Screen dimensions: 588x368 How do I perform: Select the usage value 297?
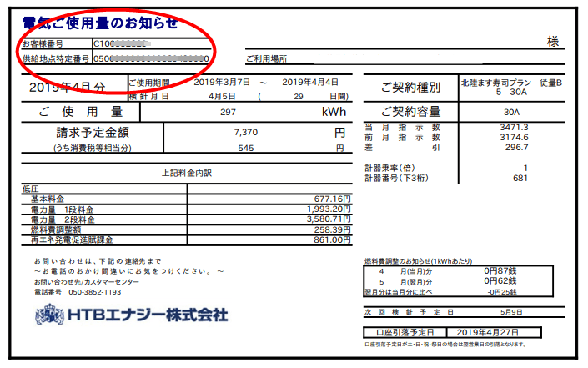228,112
